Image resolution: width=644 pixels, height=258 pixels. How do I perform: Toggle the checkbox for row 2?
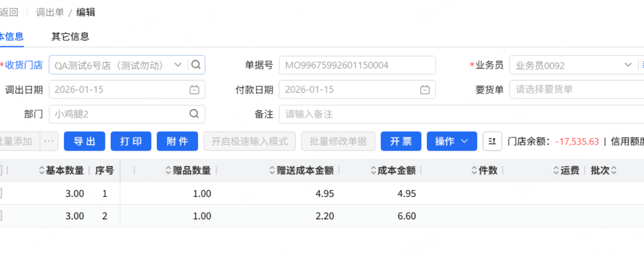click(0, 216)
